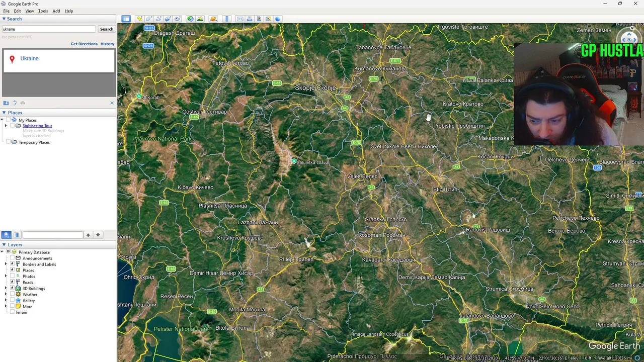Expand the Photos layer node
Screen dimensions: 644x362
[6, 276]
